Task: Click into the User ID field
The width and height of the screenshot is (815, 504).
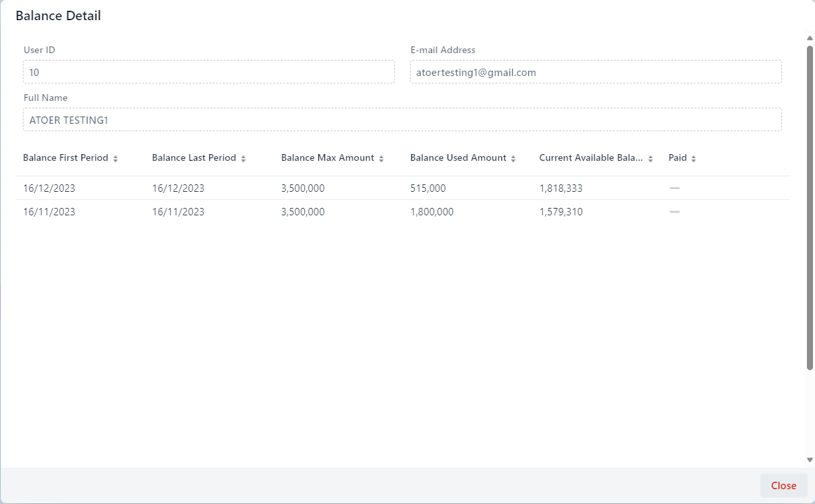Action: click(x=209, y=72)
